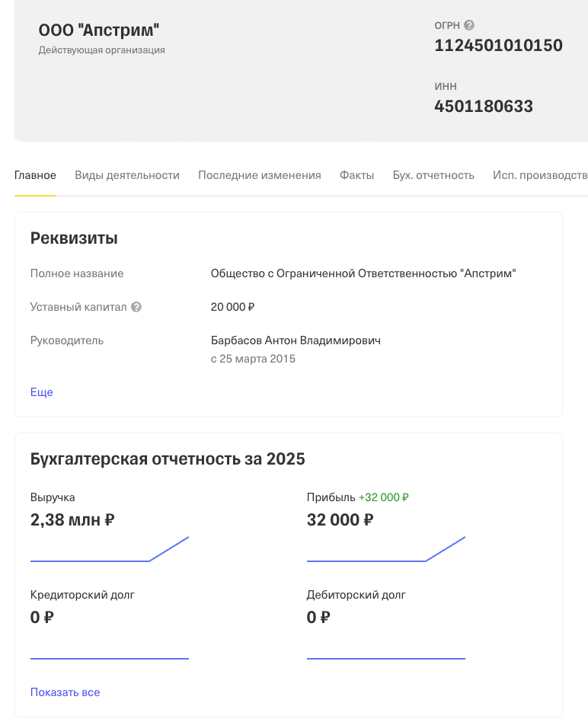This screenshot has width=588, height=722.
Task: Click the Дебиторский долг chart line
Action: (386, 659)
